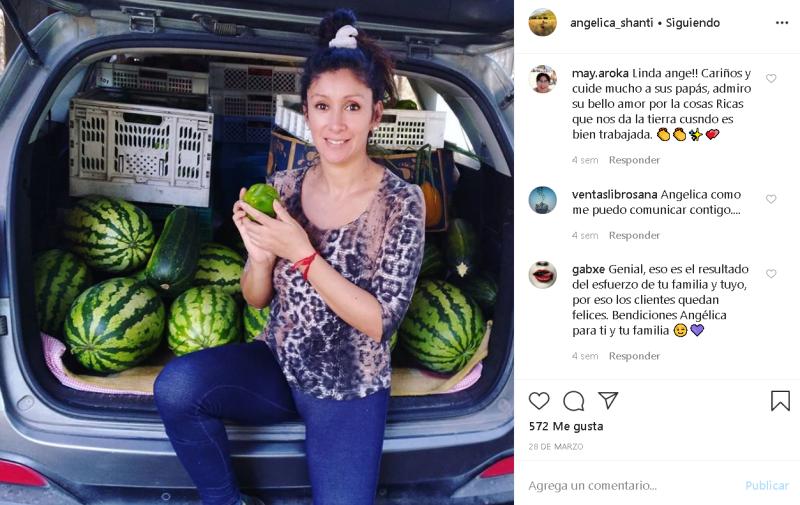
Task: Click the comment speech bubble icon
Action: coord(573,401)
